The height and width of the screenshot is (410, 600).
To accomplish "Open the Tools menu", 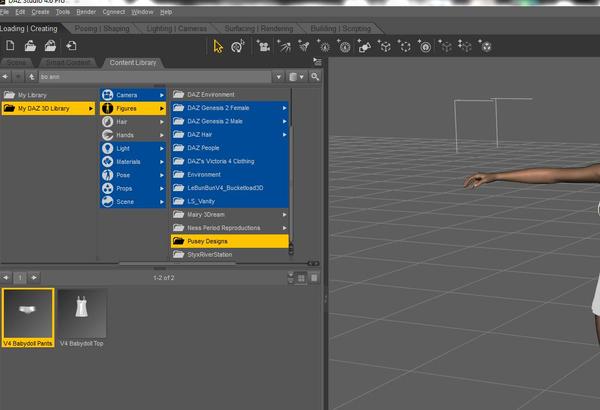I will 63,12.
